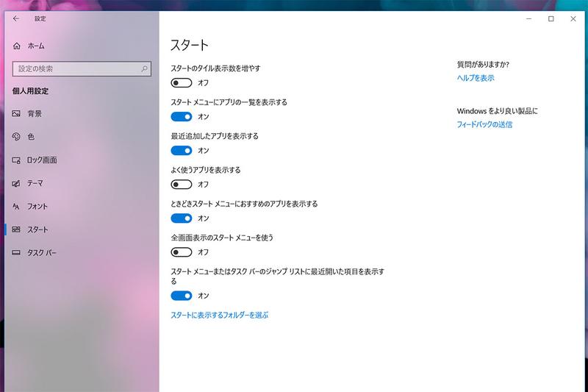Toggle ジャンプ リスト最近開いた項目 switch
This screenshot has width=588, height=392.
[182, 296]
